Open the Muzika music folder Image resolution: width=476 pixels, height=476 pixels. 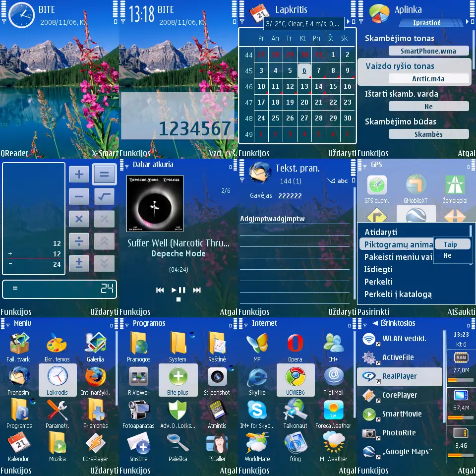[58, 447]
